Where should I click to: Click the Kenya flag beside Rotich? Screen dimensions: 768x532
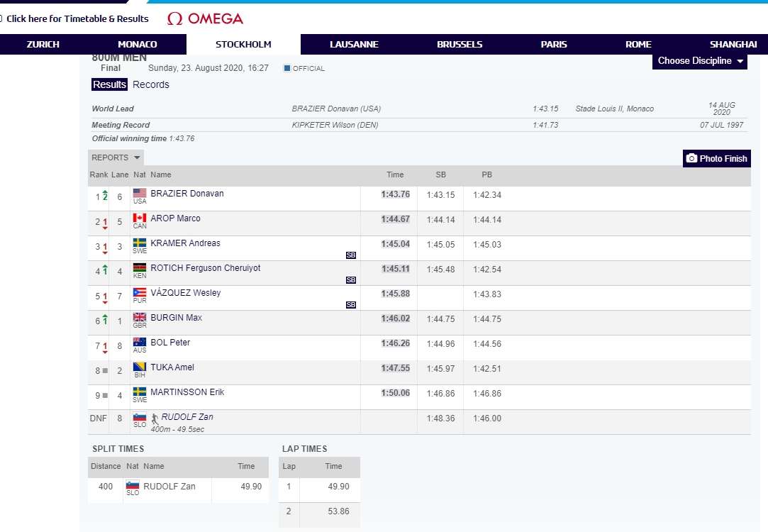(140, 267)
